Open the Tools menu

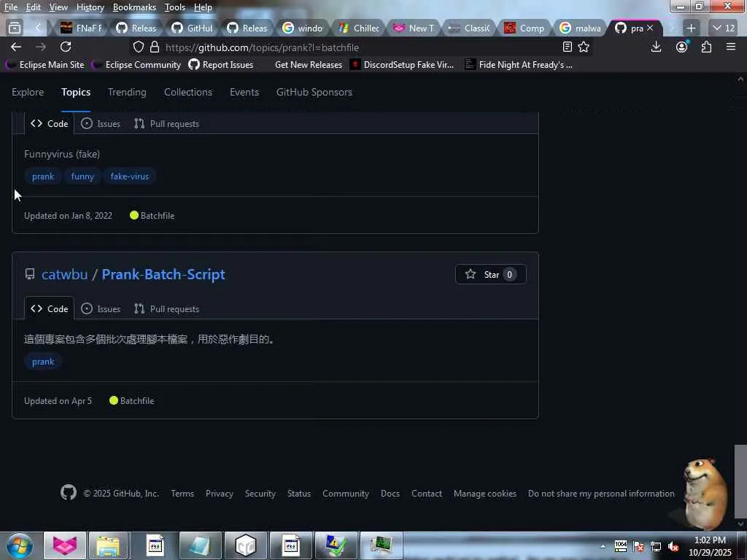coord(175,7)
